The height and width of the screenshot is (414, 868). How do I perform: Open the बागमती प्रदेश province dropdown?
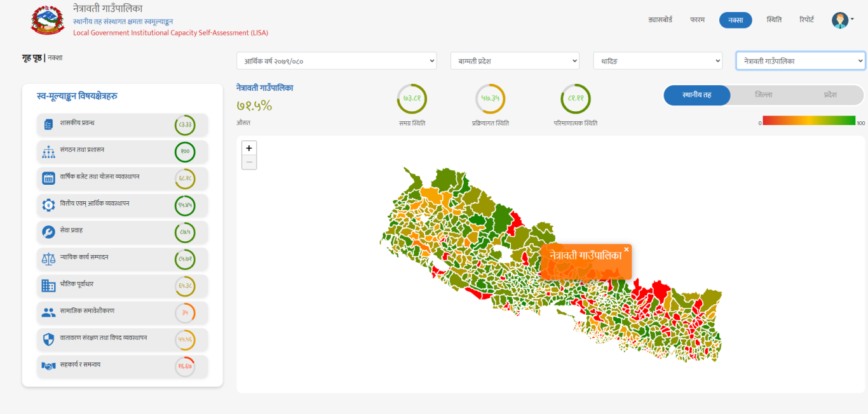click(x=515, y=61)
